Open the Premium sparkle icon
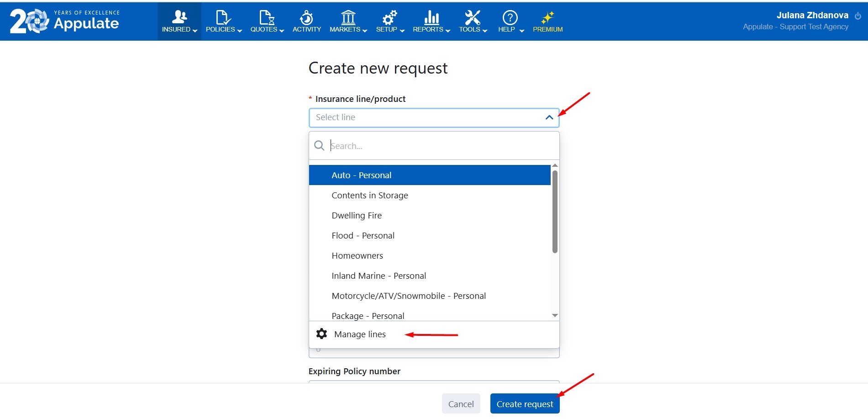This screenshot has height=419, width=868. pyautogui.click(x=547, y=18)
